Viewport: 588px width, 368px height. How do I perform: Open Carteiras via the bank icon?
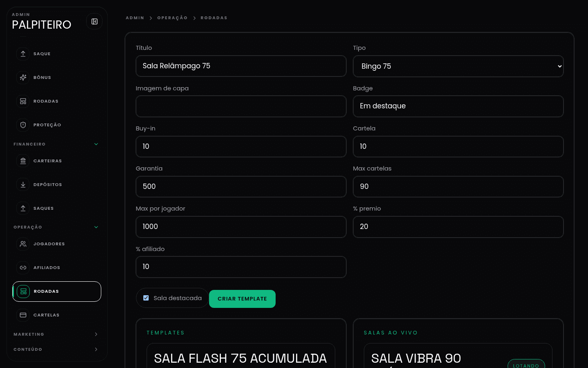pyautogui.click(x=23, y=161)
